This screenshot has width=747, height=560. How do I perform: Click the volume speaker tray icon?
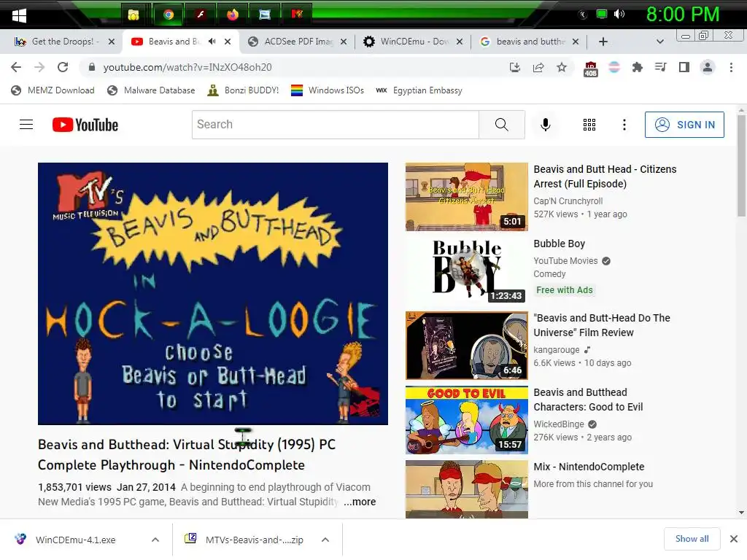tap(619, 15)
